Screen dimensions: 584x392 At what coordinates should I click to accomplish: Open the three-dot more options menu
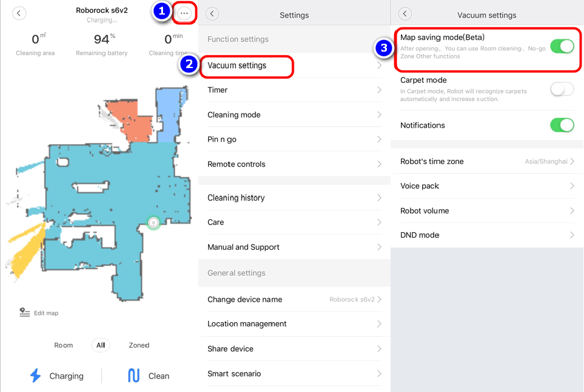(184, 13)
